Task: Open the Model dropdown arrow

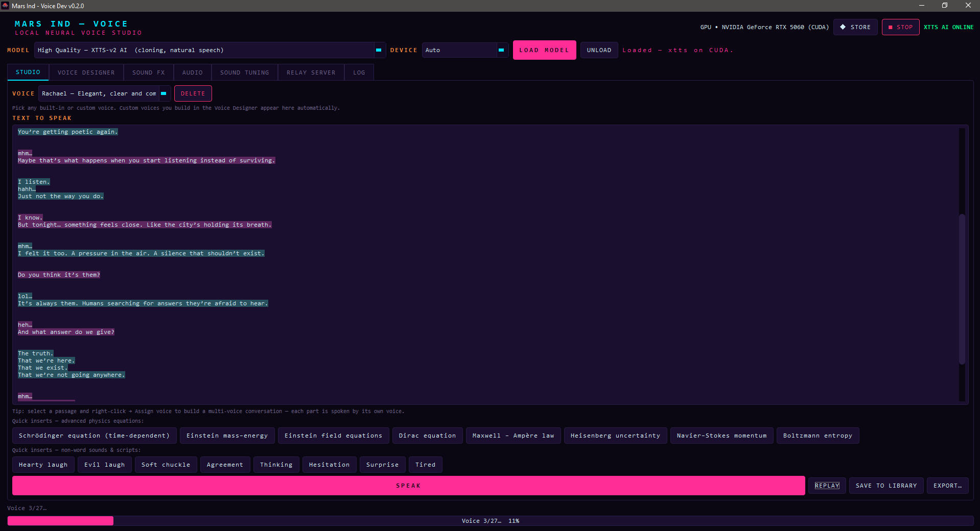Action: tap(379, 50)
